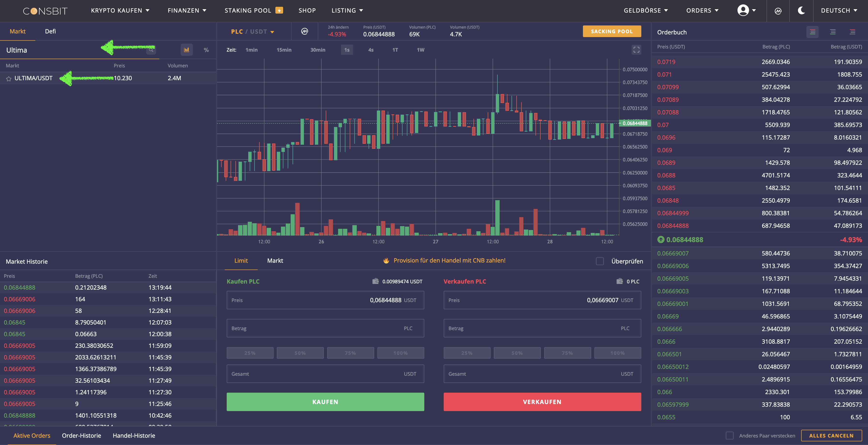Enable the Überprüfen checkbox
868x445 pixels.
pos(600,261)
